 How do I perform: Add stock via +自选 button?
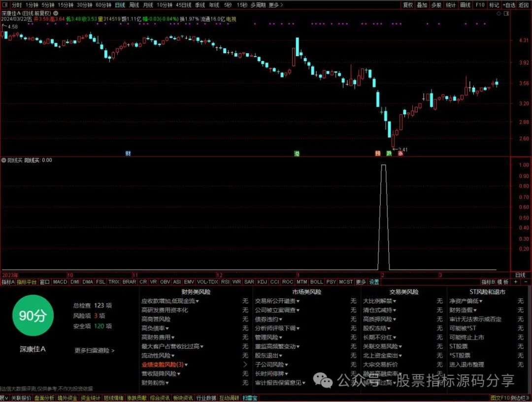(508, 5)
